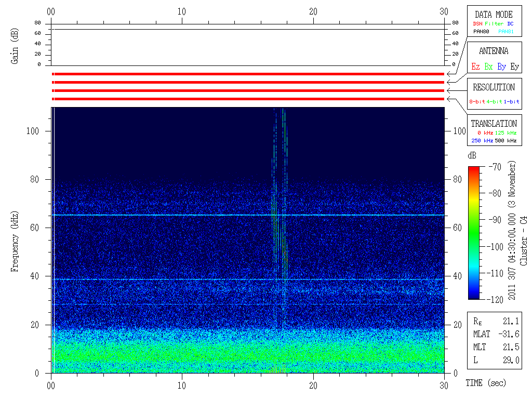532x399 pixels.
Task: Click the Gain (dB) axis label
Action: (14, 46)
